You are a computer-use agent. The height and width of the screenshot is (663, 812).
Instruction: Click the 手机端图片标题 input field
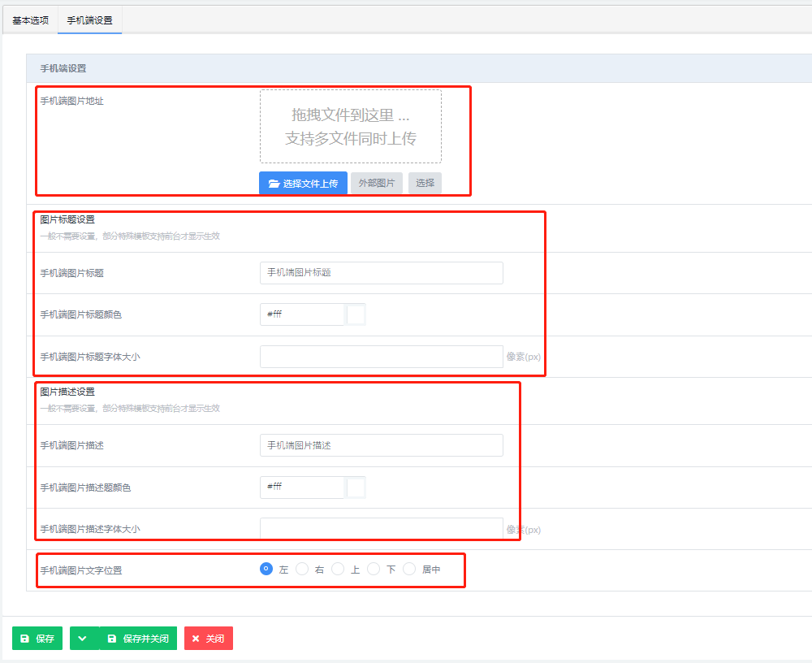(381, 273)
